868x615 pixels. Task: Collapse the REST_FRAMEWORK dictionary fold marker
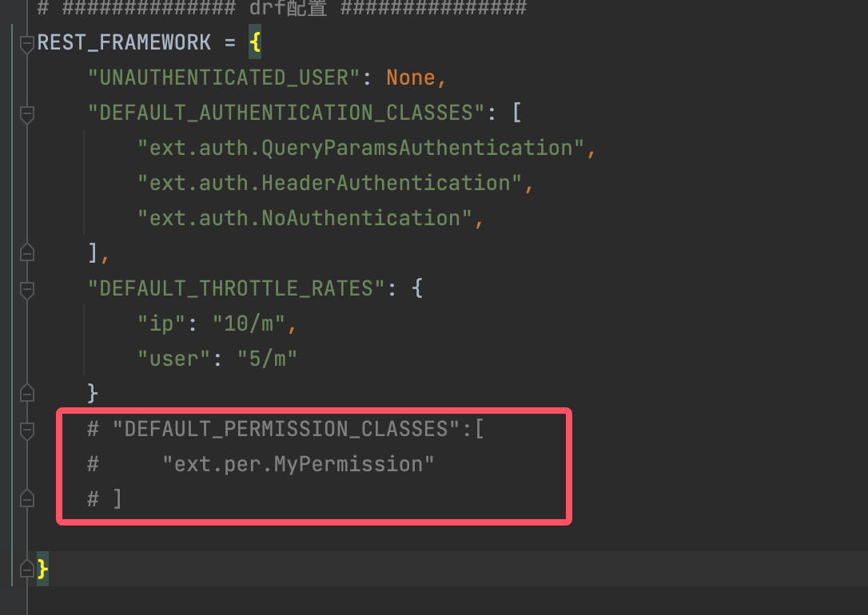(26, 43)
